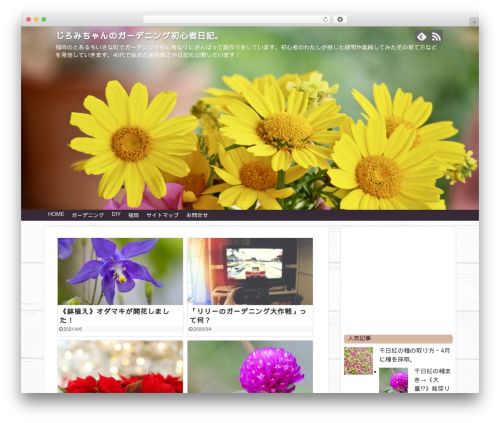500x423 pixels.
Task: Click the date 2021/4/6 under first article
Action: [x=71, y=329]
